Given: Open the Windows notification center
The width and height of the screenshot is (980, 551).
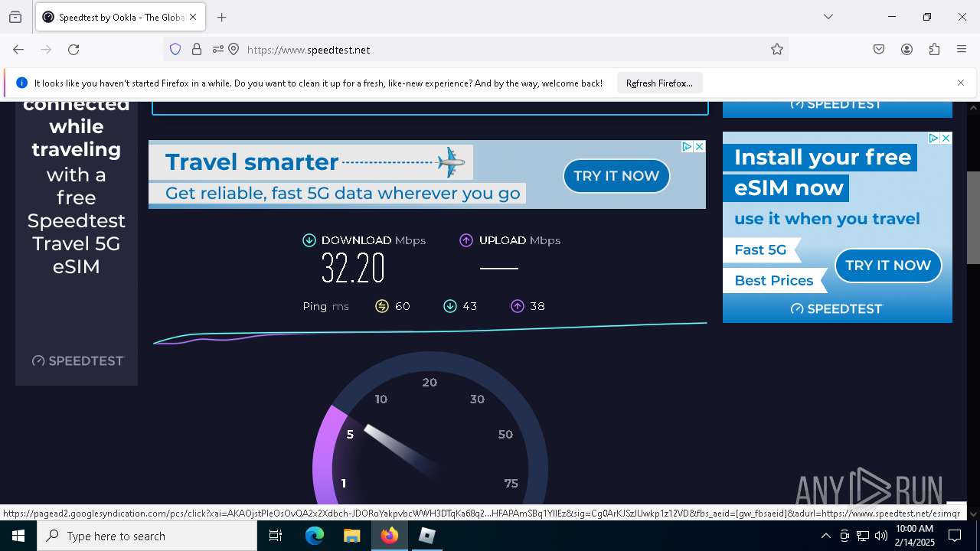Looking at the screenshot, I should pos(955,536).
